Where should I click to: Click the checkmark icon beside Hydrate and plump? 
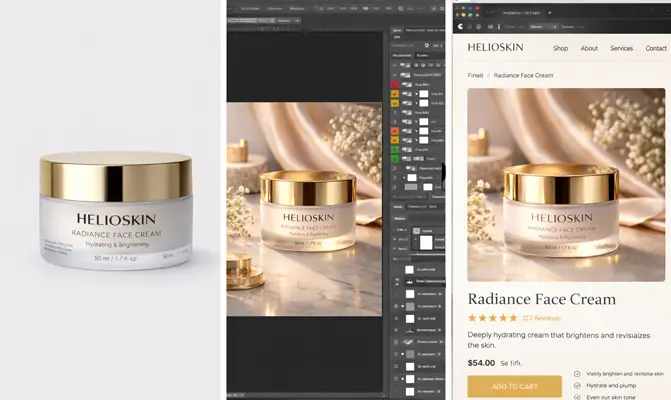(578, 383)
